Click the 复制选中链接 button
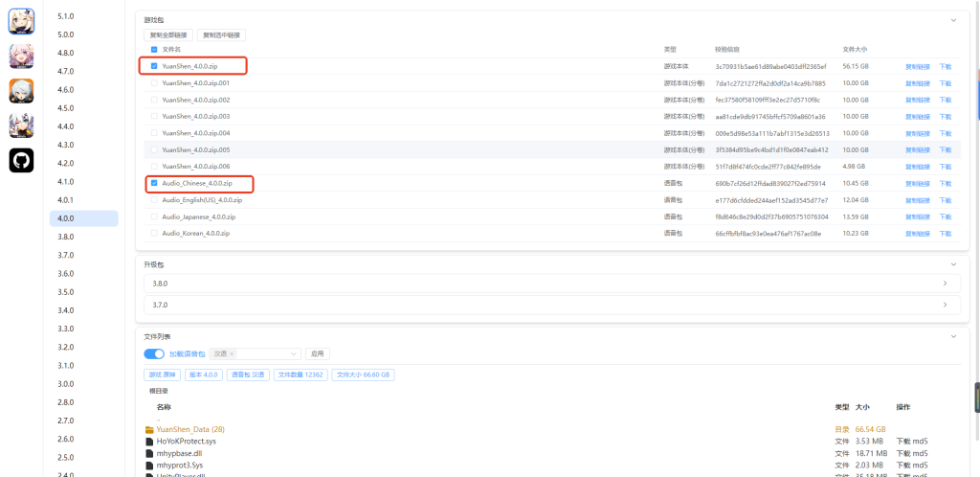980x477 pixels. click(221, 35)
